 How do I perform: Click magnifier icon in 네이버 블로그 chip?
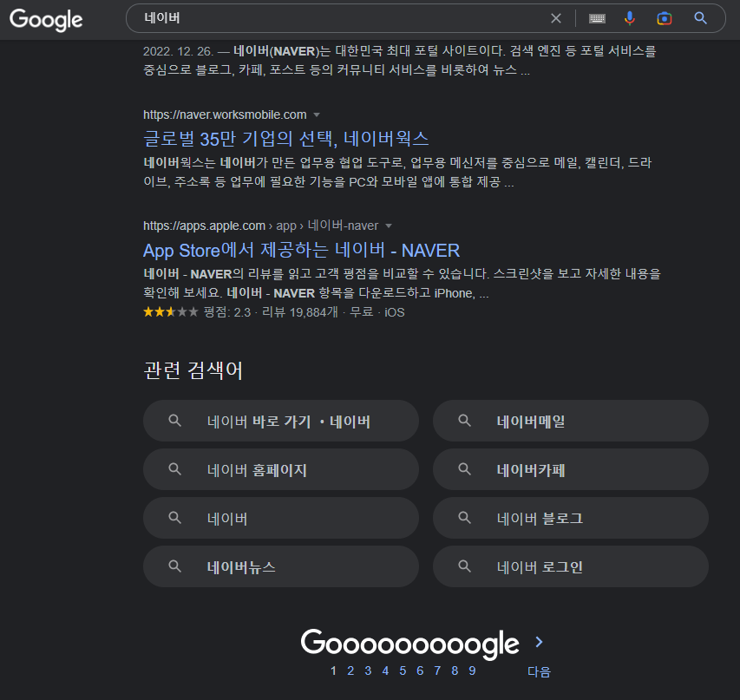click(x=464, y=518)
